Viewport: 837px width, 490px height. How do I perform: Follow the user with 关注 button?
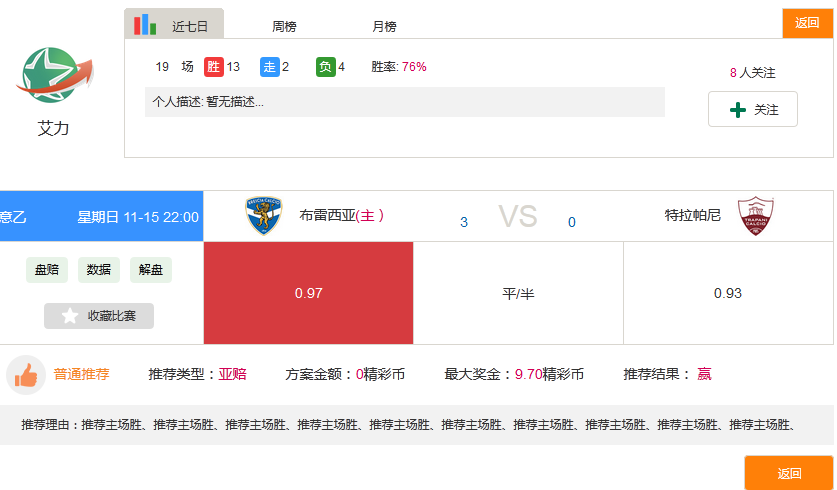(x=752, y=110)
